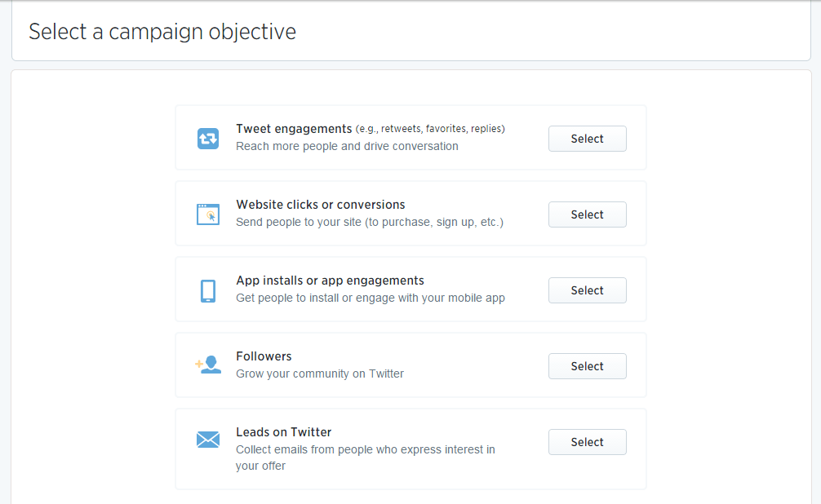Select the Tweet engagements objective
The image size is (821, 504).
(587, 139)
